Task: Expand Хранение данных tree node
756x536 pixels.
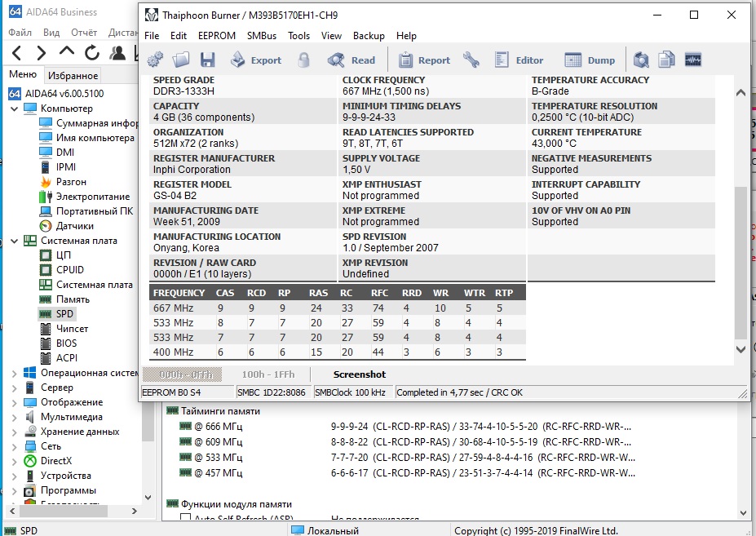Action: pyautogui.click(x=14, y=432)
